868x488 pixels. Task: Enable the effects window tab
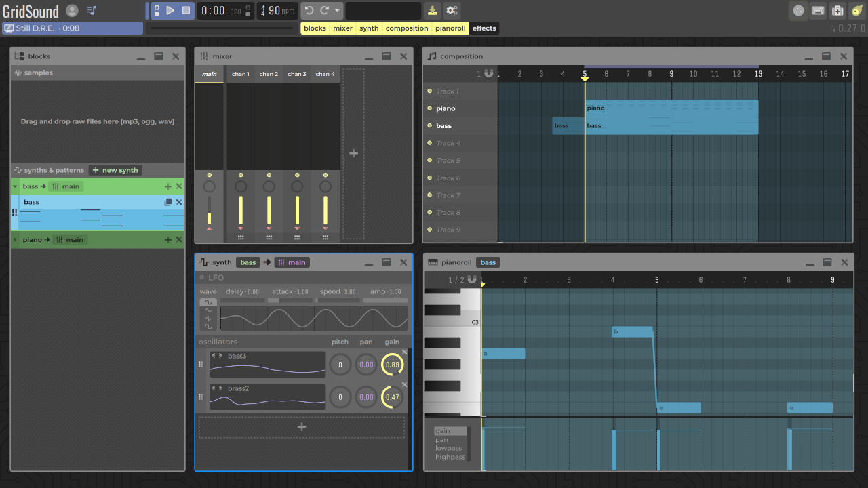click(x=484, y=28)
